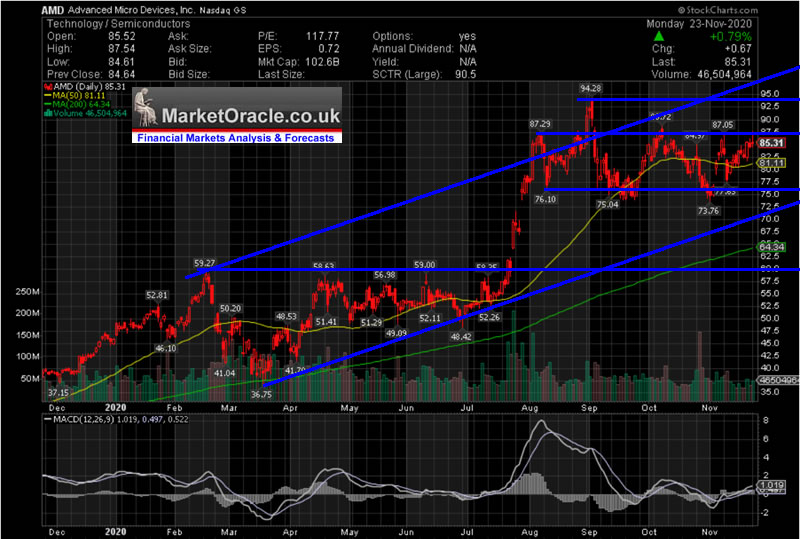This screenshot has height=539, width=800.
Task: Click the 94.28 peak price label
Action: (x=591, y=89)
